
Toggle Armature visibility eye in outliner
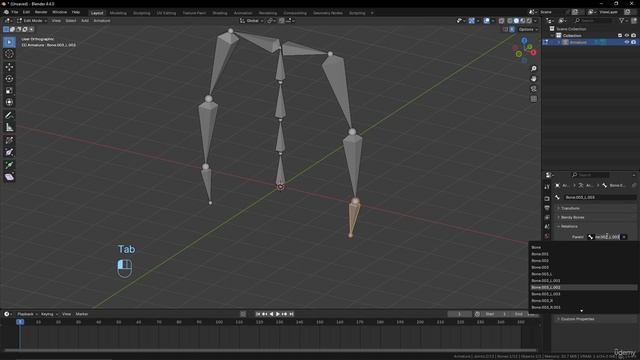pyautogui.click(x=627, y=42)
